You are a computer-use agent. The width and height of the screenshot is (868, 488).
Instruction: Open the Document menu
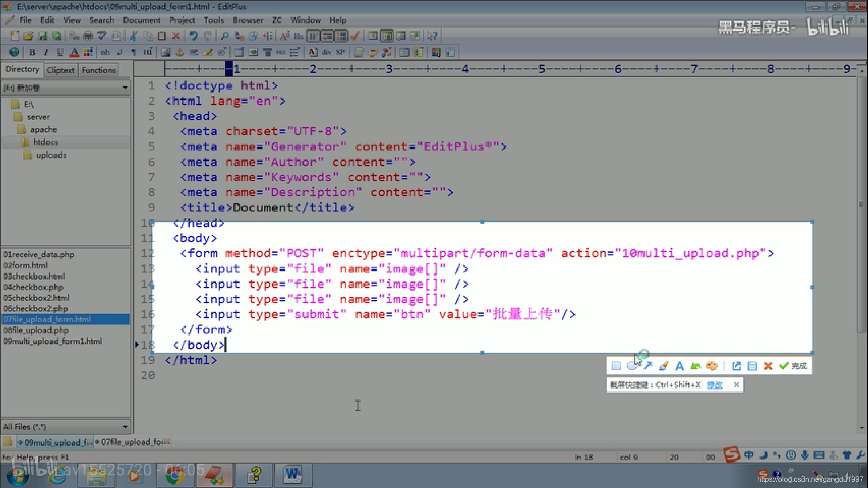[142, 20]
